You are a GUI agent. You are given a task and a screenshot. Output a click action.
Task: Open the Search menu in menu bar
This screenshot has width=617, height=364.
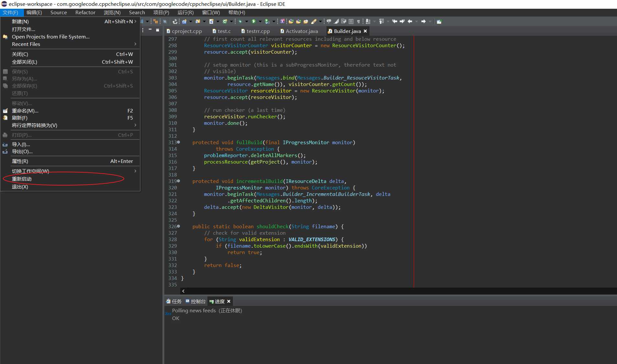click(137, 12)
